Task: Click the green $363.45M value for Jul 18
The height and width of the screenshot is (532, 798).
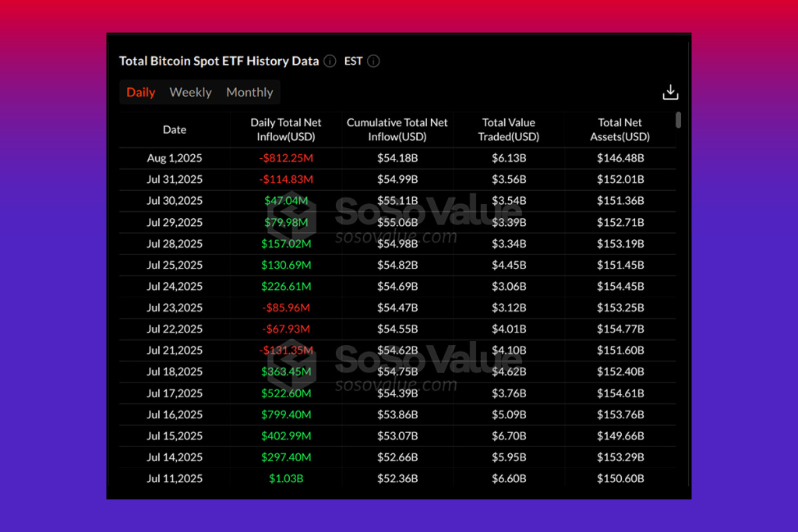Action: click(x=285, y=372)
